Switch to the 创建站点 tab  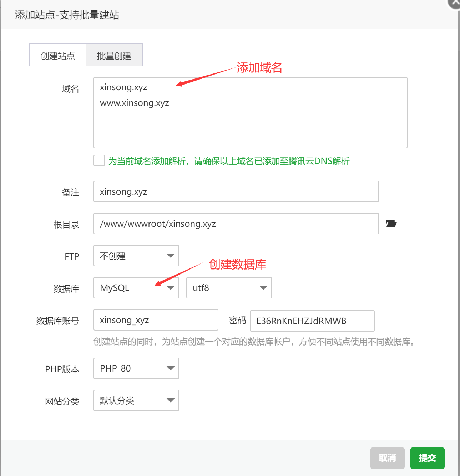coord(57,56)
